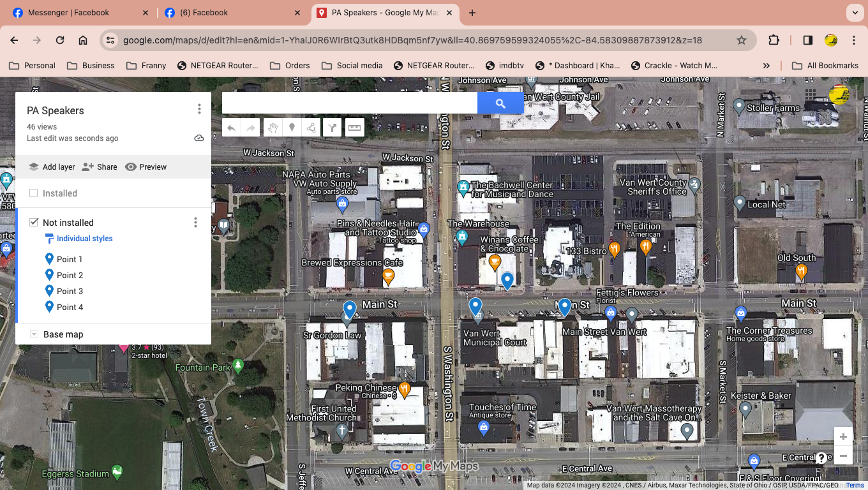Screen dimensions: 868x490
Task: Open the All Bookmarks folder
Action: [x=825, y=65]
